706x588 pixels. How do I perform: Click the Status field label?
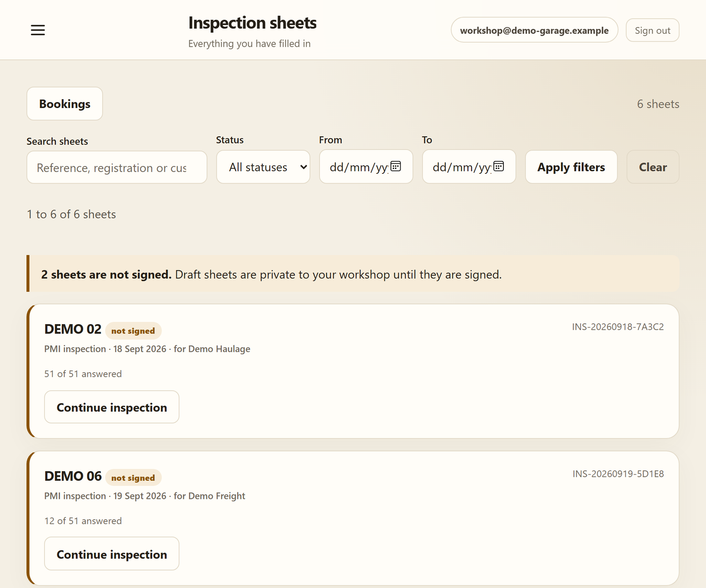[230, 140]
